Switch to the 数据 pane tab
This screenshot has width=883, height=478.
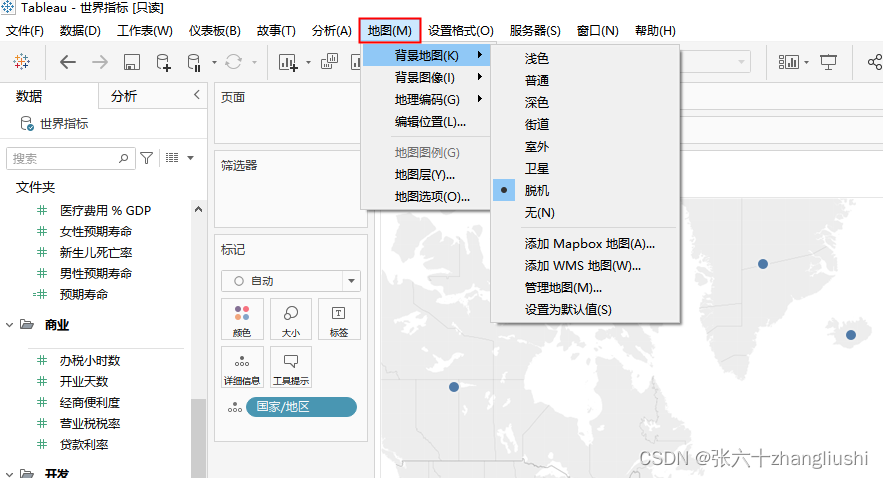point(29,96)
